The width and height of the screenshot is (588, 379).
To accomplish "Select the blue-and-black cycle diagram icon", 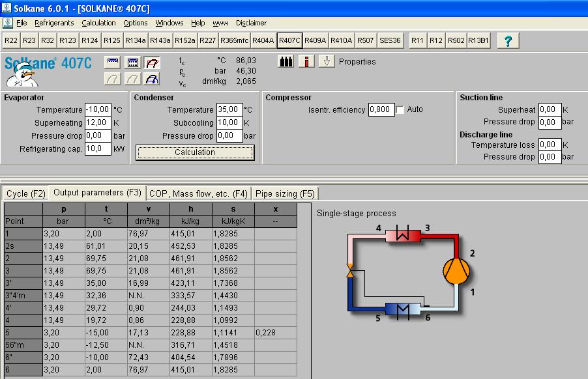I will [152, 79].
